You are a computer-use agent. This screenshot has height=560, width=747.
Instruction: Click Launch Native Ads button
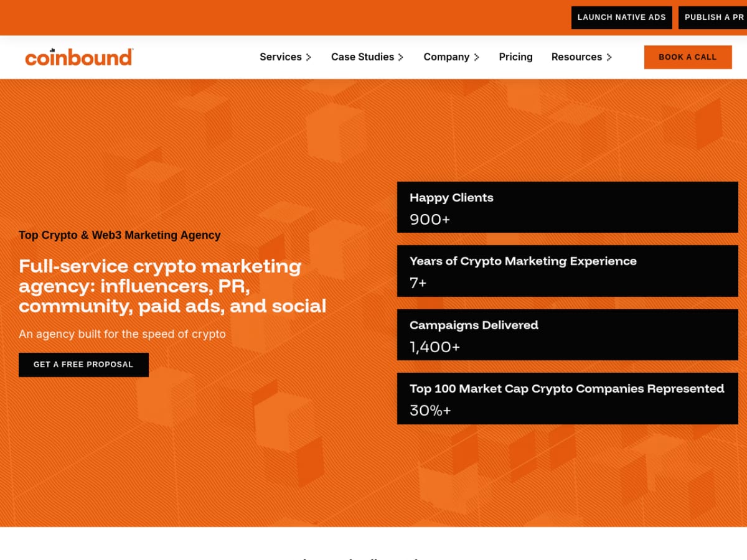pyautogui.click(x=622, y=17)
